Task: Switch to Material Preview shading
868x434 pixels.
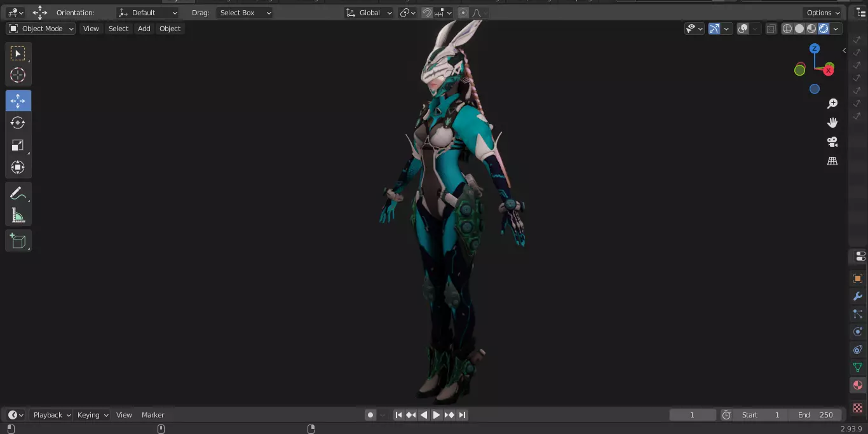Action: [x=811, y=29]
